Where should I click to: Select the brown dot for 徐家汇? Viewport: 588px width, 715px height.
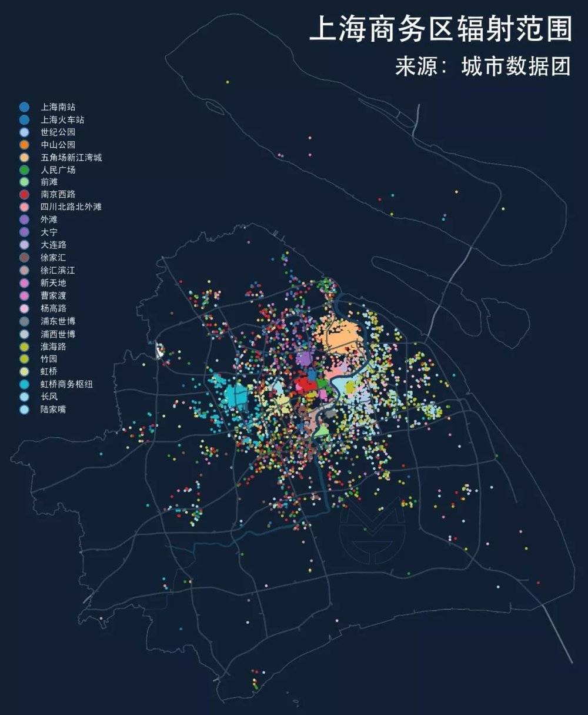point(24,258)
